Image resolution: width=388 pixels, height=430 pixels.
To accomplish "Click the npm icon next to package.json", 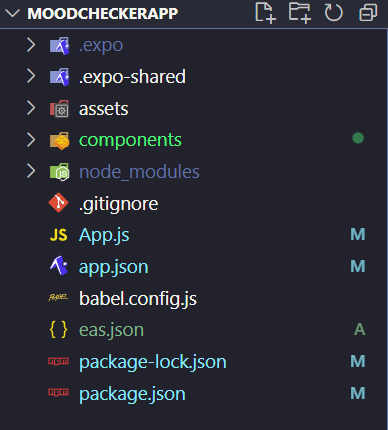I will [58, 392].
